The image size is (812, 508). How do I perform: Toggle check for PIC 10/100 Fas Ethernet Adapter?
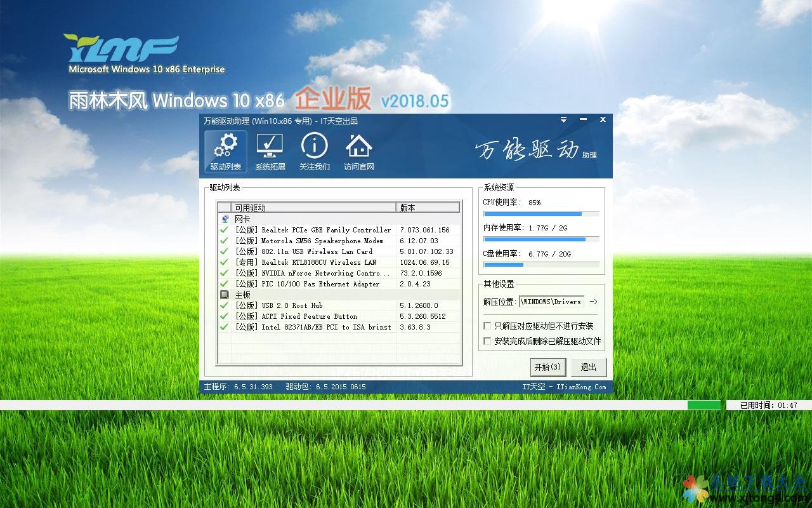tap(224, 284)
